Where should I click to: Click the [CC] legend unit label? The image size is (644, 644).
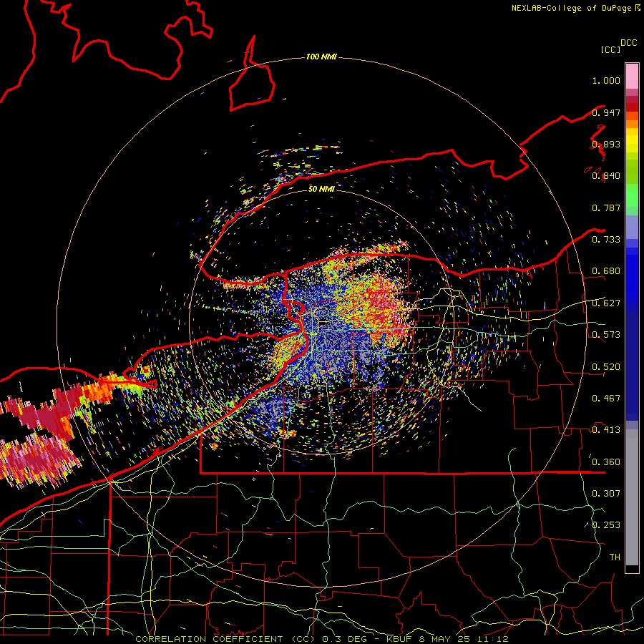[610, 49]
